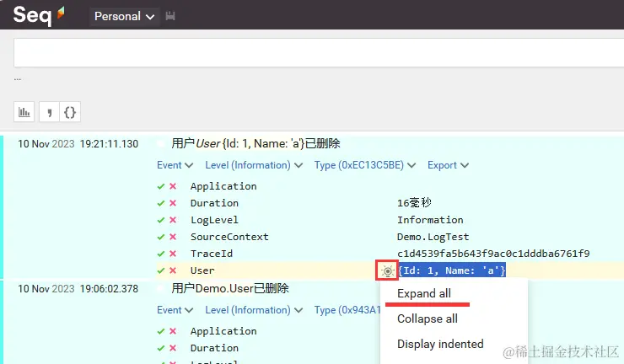Open Export dropdown in first event
This screenshot has height=364, width=624.
pos(448,165)
